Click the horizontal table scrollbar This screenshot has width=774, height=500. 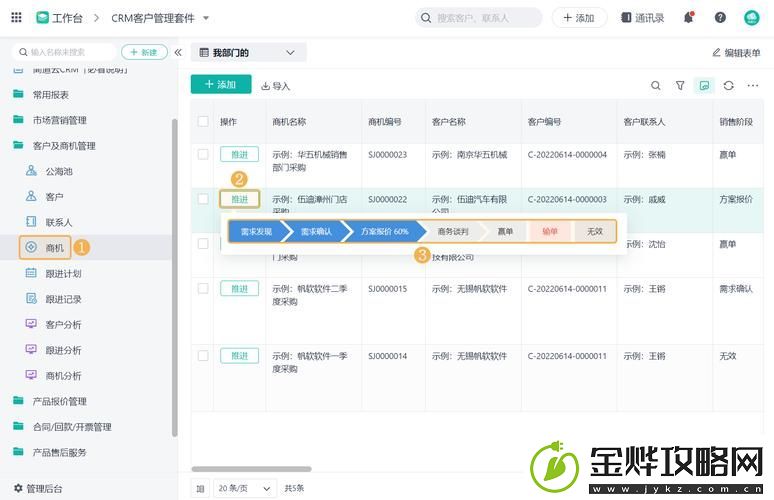click(x=251, y=469)
